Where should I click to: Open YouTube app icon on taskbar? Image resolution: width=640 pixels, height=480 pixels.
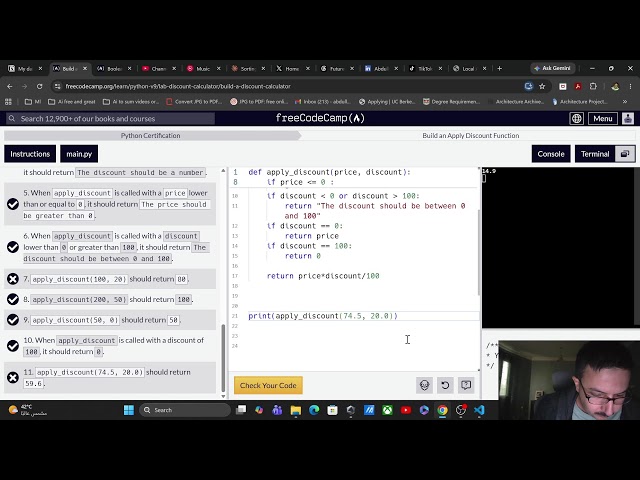406,410
